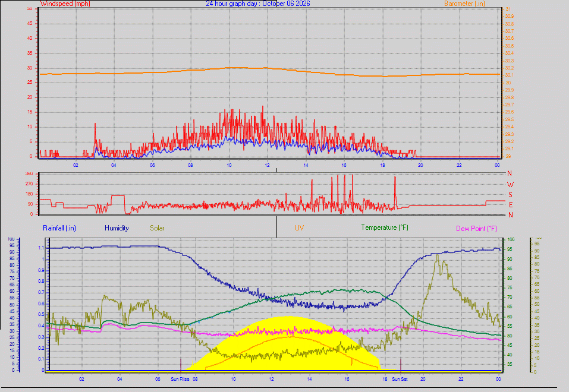The image size is (569, 392).
Task: Select the 'Solar' legend label
Action: pos(157,228)
